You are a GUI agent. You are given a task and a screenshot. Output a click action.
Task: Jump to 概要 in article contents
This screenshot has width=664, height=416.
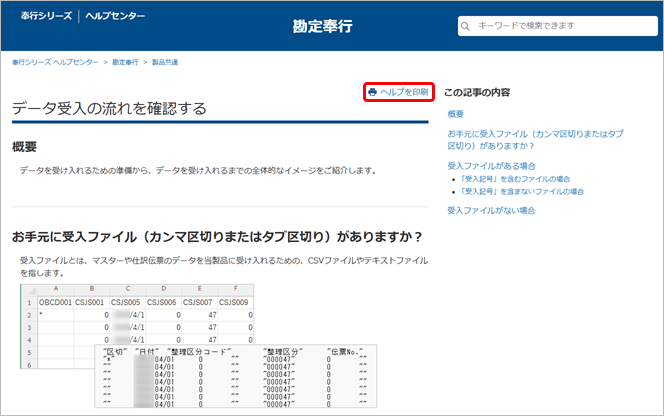tap(456, 114)
